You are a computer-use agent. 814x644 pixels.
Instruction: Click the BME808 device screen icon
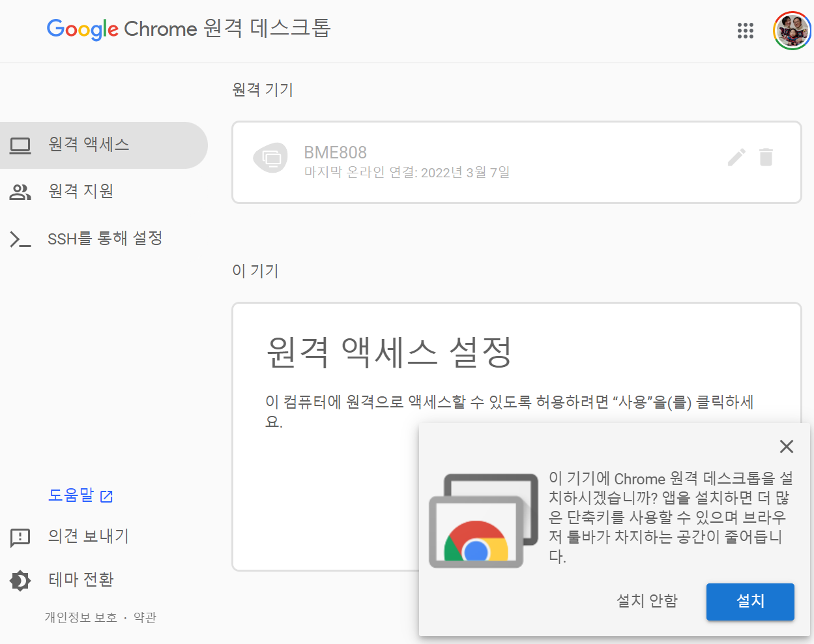pos(270,158)
